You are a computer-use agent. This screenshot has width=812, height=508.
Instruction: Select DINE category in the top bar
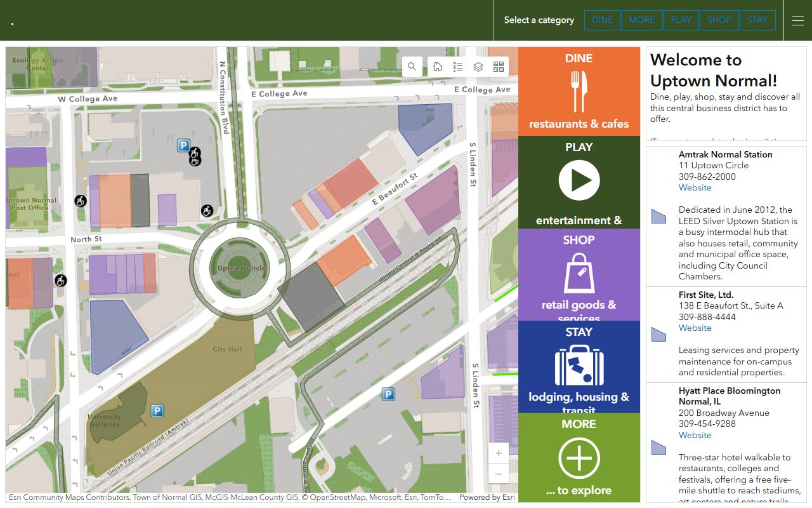coord(602,20)
